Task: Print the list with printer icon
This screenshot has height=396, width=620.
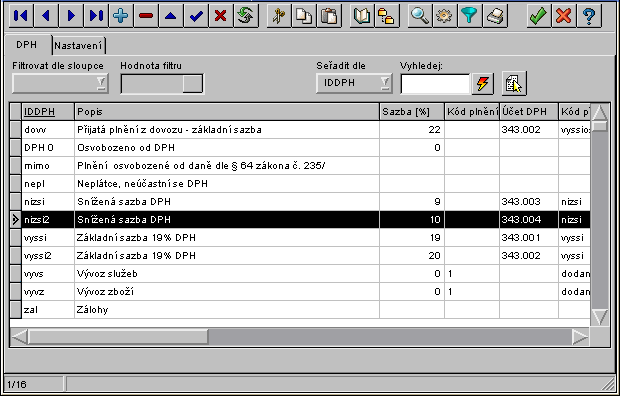Action: click(494, 16)
